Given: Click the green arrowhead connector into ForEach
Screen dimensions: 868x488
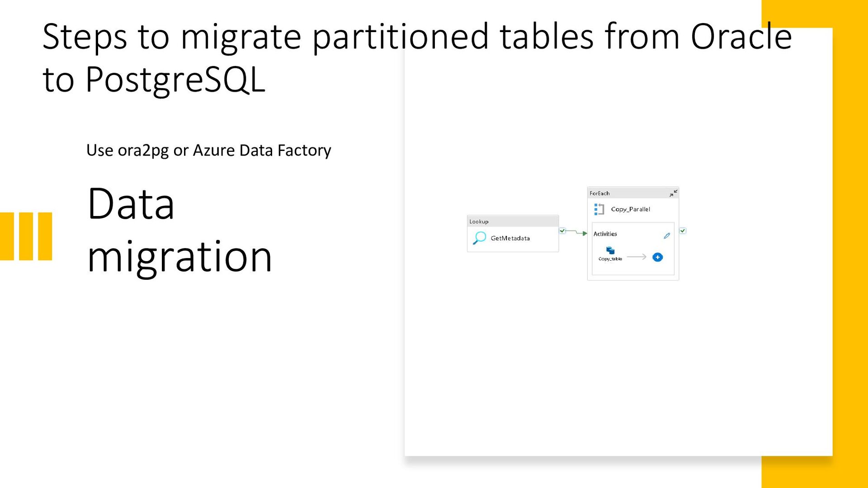Looking at the screenshot, I should click(585, 233).
